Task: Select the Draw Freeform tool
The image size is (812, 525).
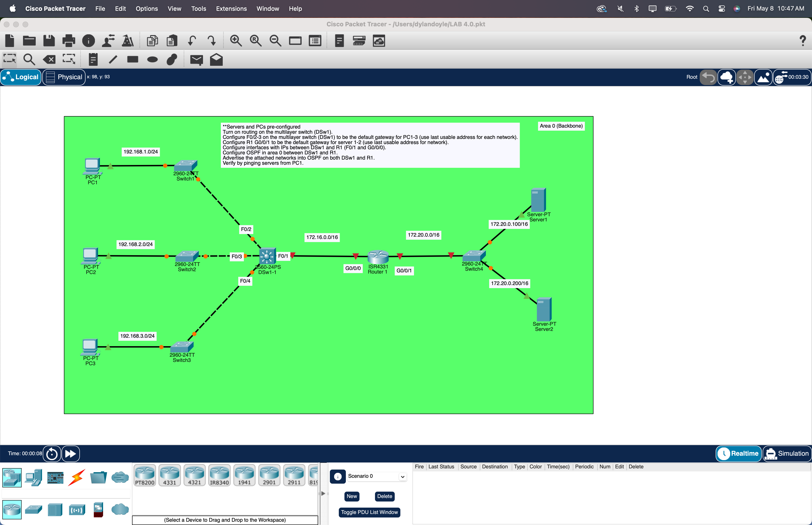Action: pos(172,60)
